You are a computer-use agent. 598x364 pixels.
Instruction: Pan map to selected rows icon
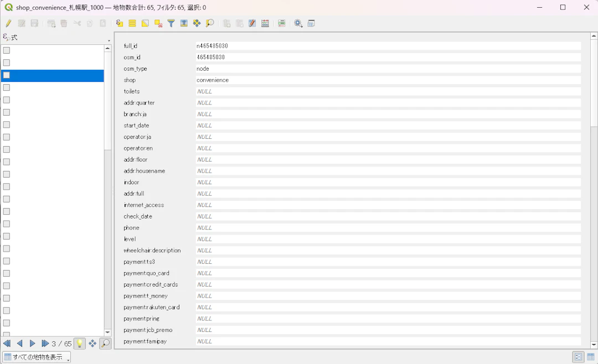pos(197,23)
